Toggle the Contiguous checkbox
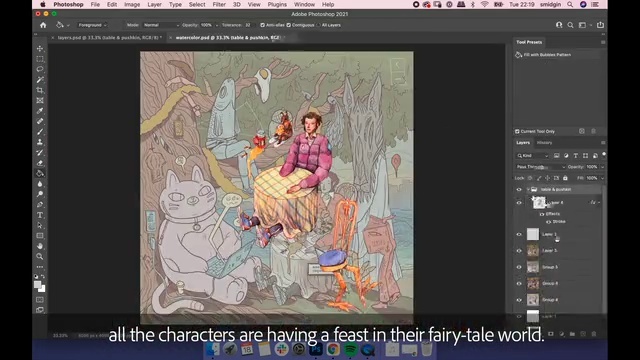Viewport: 640px width, 360px height. 289,25
